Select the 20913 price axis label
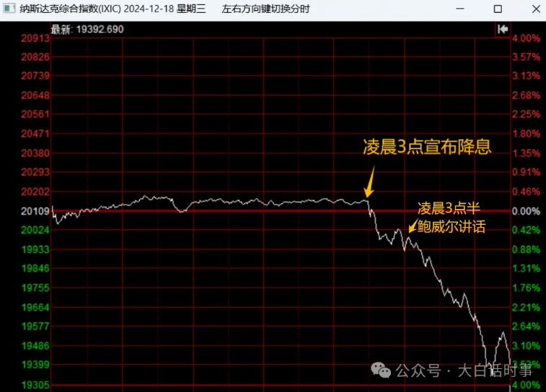 (35, 38)
